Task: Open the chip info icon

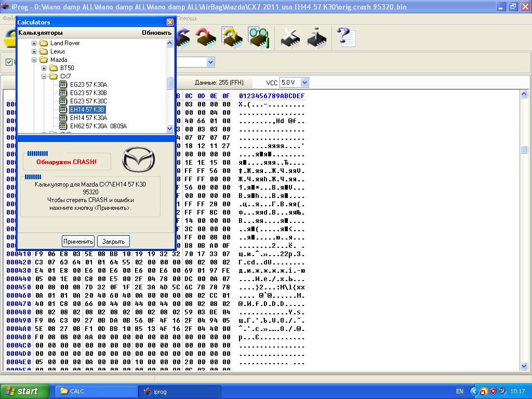Action: (x=317, y=38)
